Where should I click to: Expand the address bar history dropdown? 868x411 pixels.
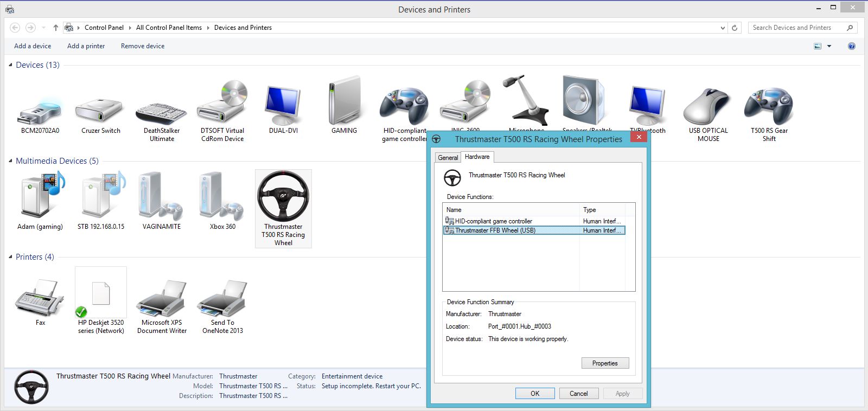tap(723, 28)
